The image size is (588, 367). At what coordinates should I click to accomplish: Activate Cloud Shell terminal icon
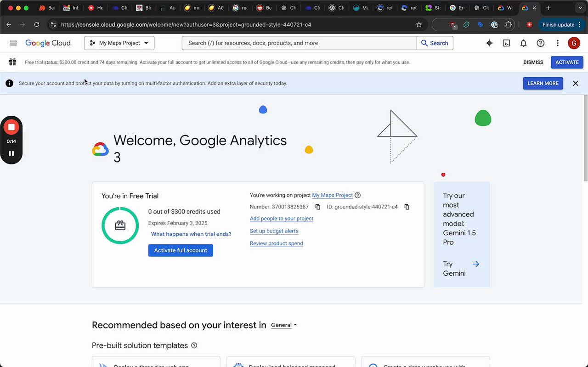(506, 43)
